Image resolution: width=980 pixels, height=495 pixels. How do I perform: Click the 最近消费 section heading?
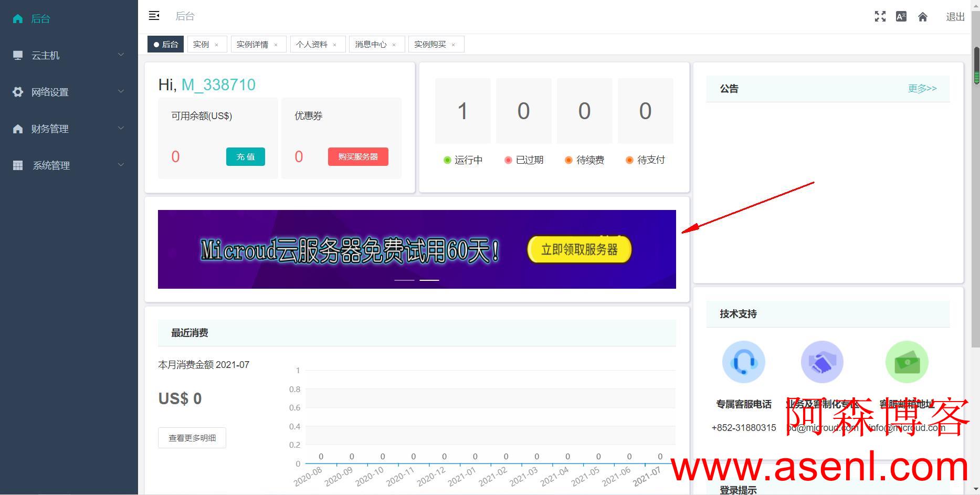(x=189, y=333)
